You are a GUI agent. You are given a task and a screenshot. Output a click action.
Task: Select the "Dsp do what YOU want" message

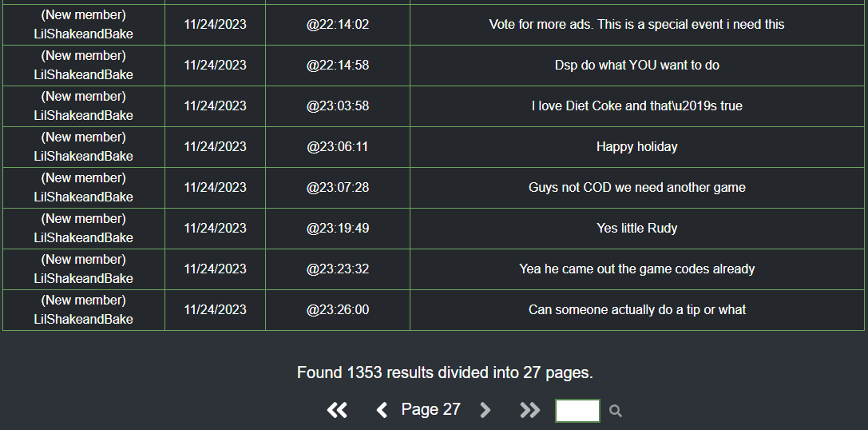tap(636, 66)
